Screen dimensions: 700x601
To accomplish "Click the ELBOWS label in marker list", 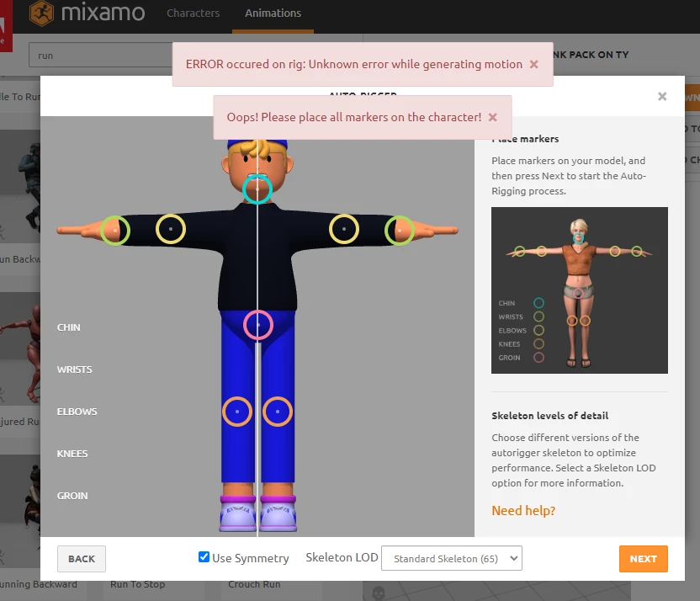I will click(x=77, y=412).
